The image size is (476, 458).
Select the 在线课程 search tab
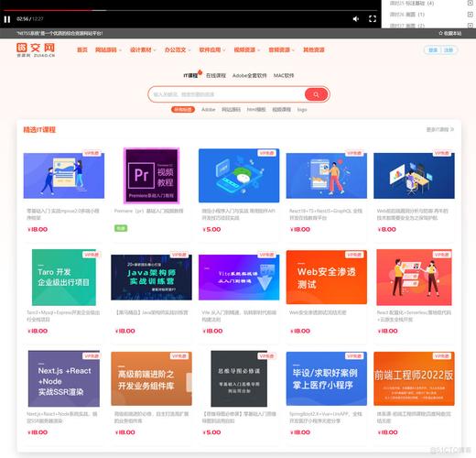pos(216,75)
